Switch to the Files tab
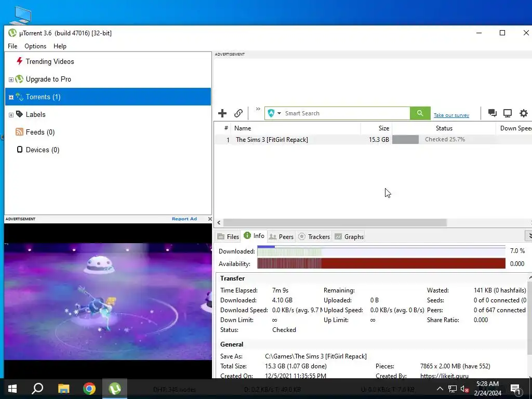 [229, 236]
